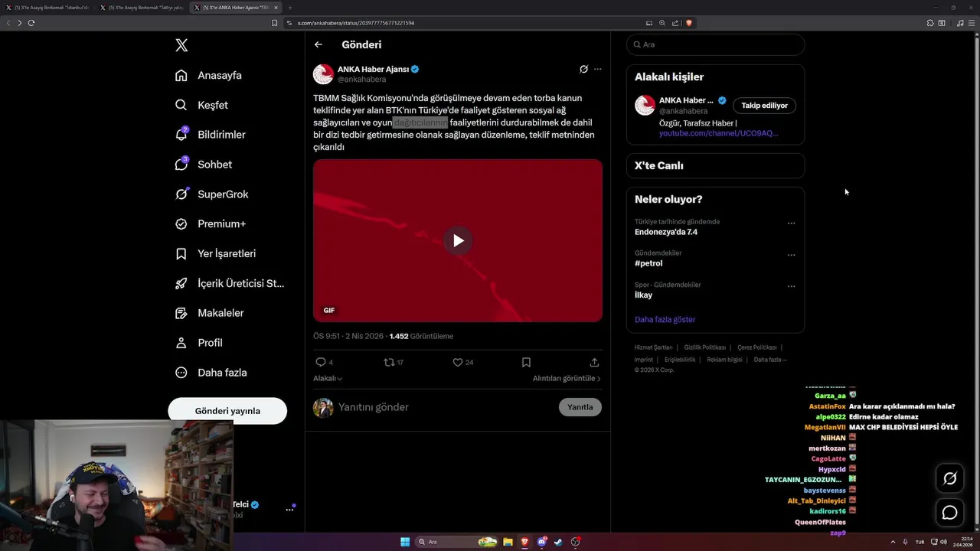980x551 pixels.
Task: Open Hizmet Şartları footer link
Action: click(x=653, y=347)
